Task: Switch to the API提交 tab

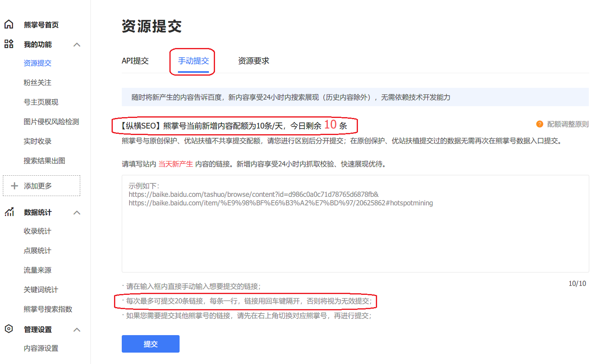Action: point(135,60)
